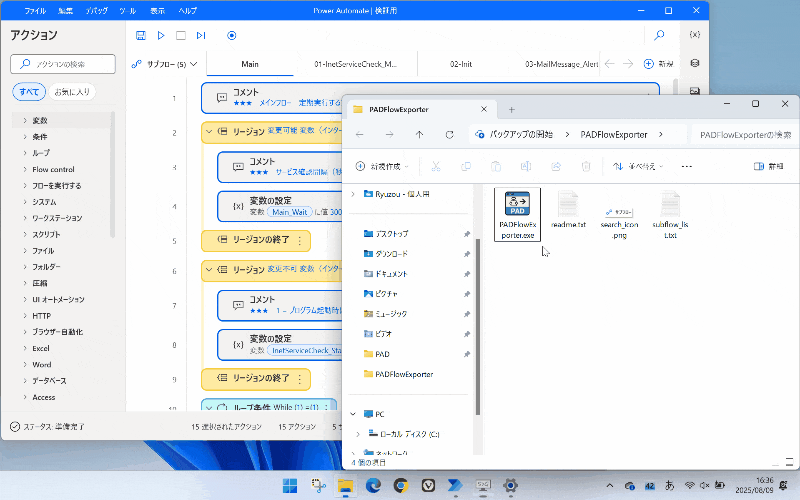Open the UI elements pane icon

click(694, 63)
